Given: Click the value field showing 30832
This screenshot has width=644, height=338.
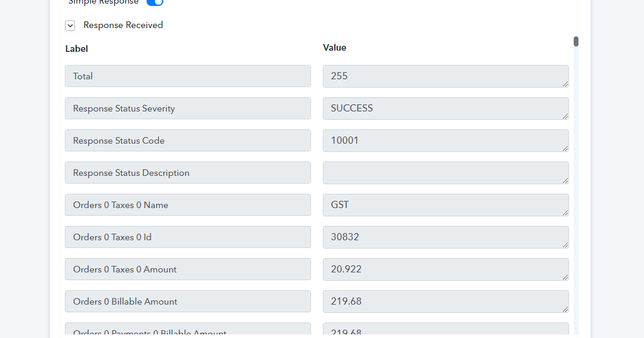Looking at the screenshot, I should (x=446, y=237).
